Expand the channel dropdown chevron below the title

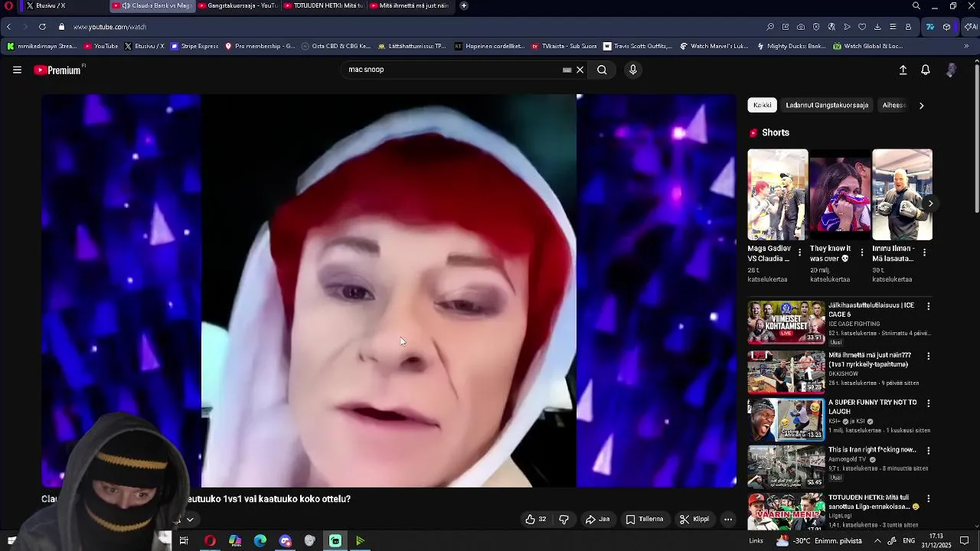(190, 519)
